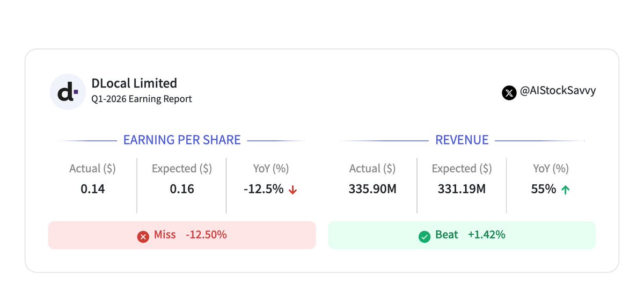Click the green Beat checkmark icon
This screenshot has width=644, height=296.
coord(425,236)
